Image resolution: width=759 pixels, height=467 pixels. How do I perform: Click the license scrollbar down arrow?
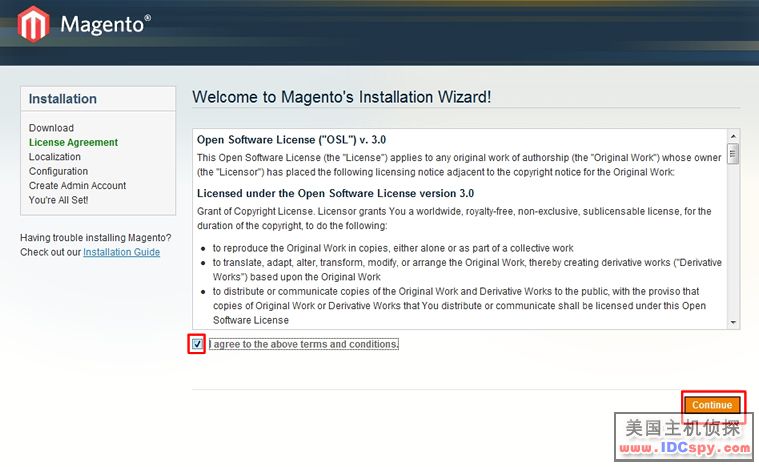733,322
